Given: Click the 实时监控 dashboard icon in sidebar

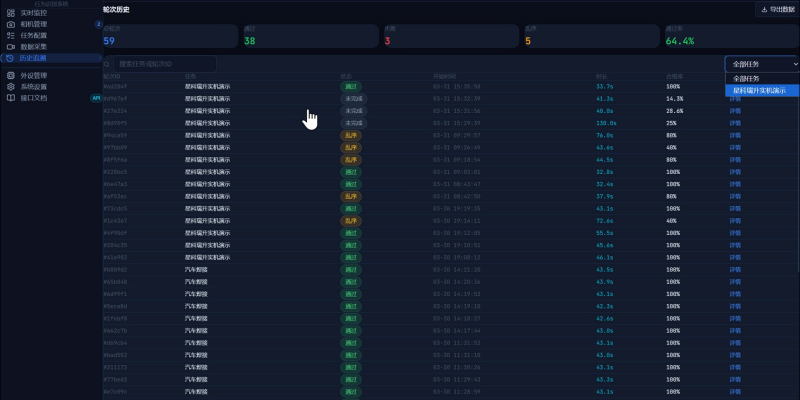Looking at the screenshot, I should coord(11,13).
